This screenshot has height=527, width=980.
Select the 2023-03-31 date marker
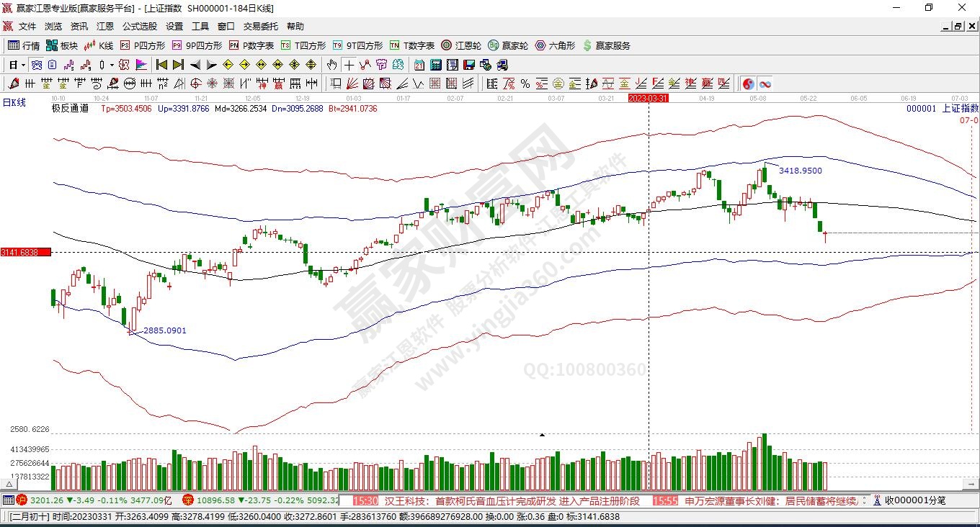648,98
